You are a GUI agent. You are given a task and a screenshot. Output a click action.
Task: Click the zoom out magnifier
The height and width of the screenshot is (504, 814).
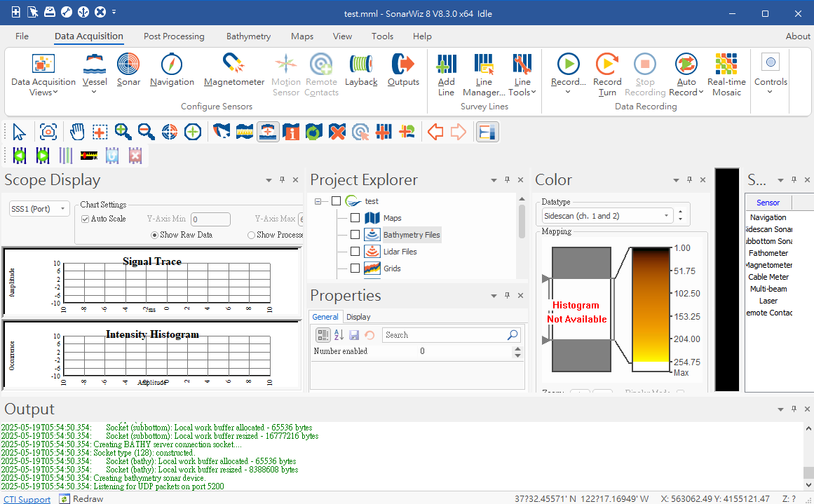[x=146, y=132]
